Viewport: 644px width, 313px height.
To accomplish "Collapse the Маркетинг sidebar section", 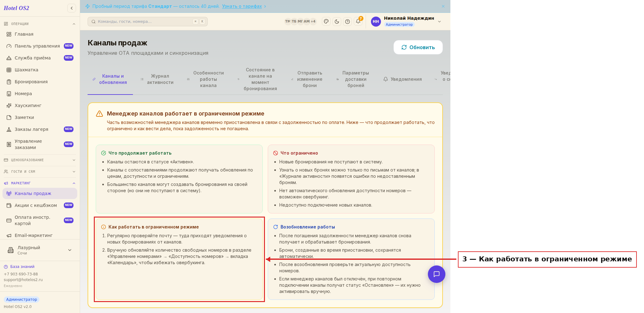I will point(40,183).
